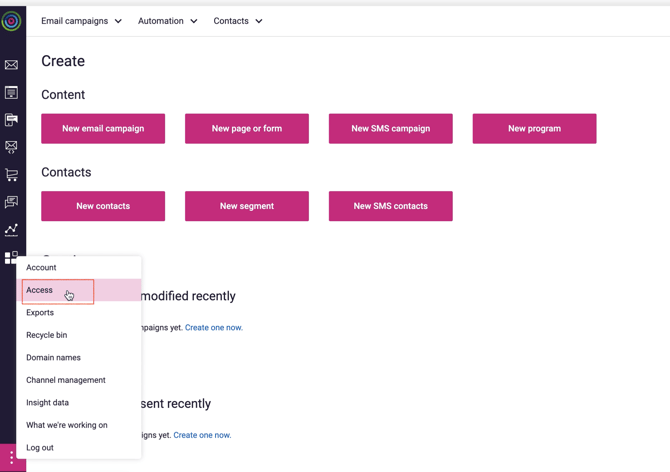The width and height of the screenshot is (670, 472).
Task: Expand the Contacts dropdown menu
Action: pos(237,21)
